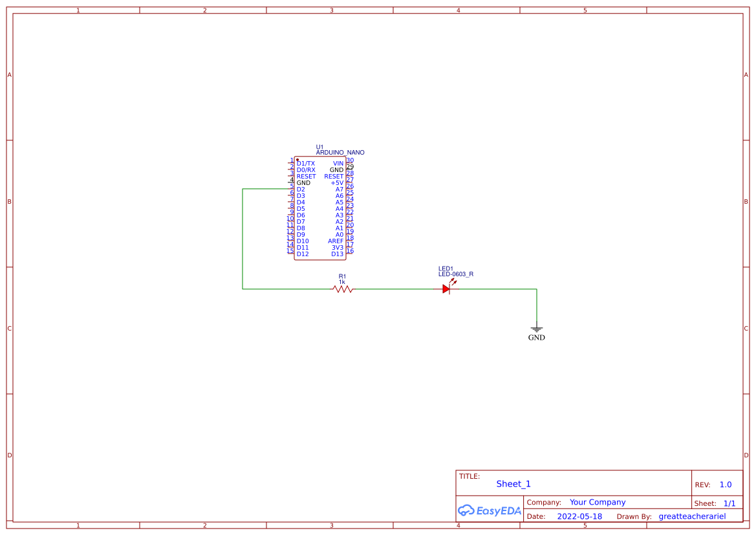Select the GND ground symbol

point(537,329)
